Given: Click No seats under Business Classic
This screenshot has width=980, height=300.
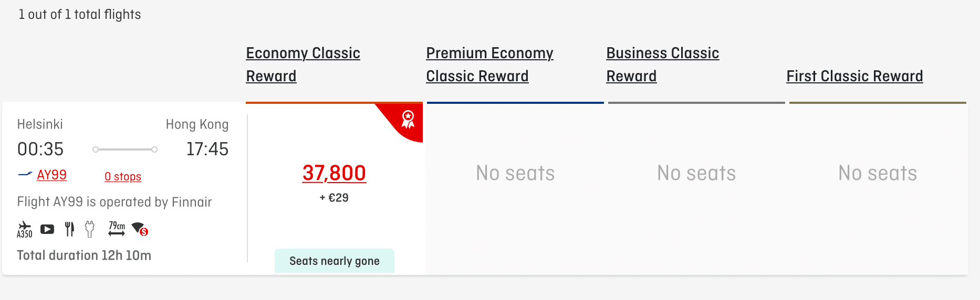Looking at the screenshot, I should click(696, 173).
